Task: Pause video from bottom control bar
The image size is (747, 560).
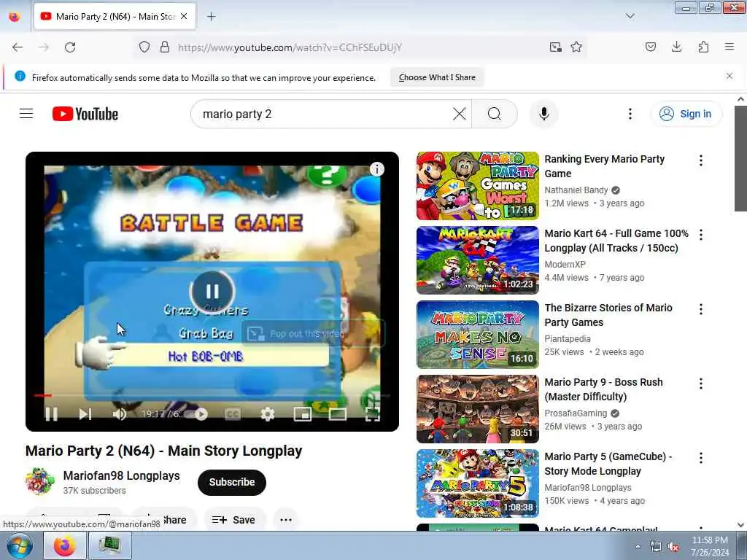Action: [x=52, y=414]
